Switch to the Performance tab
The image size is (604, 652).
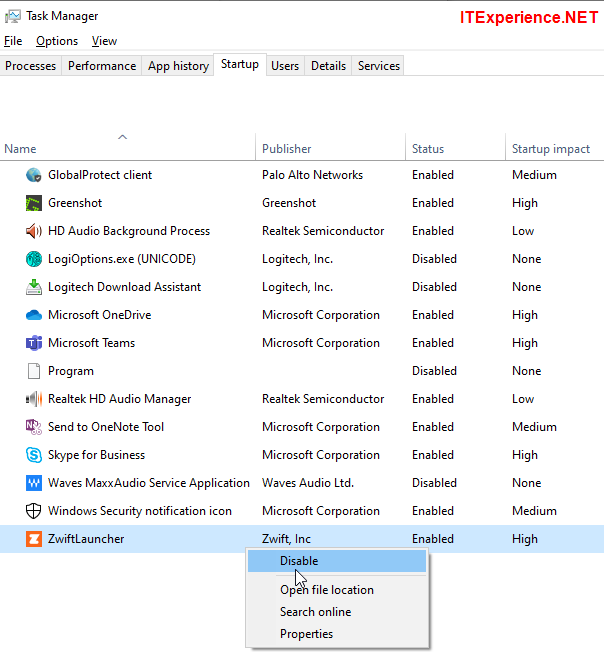[x=102, y=66]
